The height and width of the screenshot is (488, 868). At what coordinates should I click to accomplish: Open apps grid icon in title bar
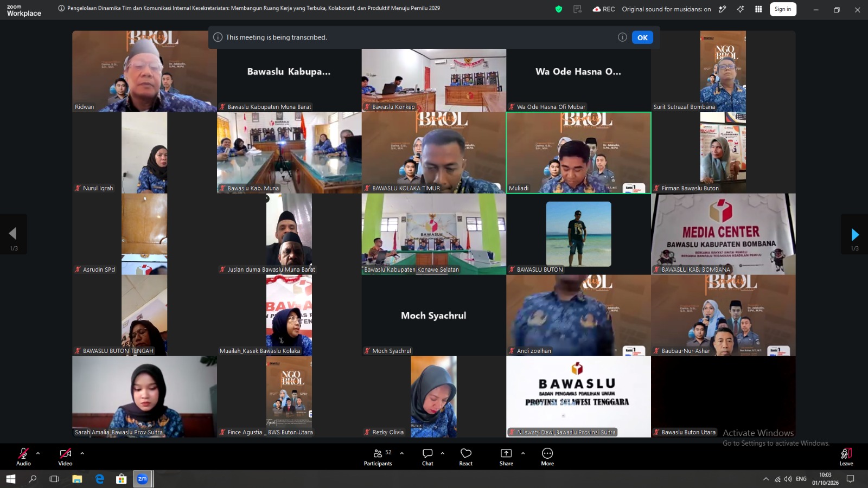coord(758,9)
